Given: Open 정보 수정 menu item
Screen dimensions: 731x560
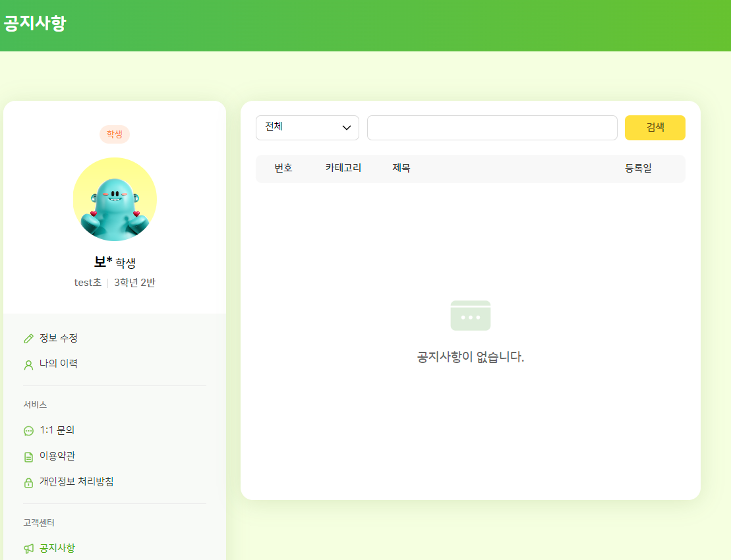Looking at the screenshot, I should click(59, 338).
